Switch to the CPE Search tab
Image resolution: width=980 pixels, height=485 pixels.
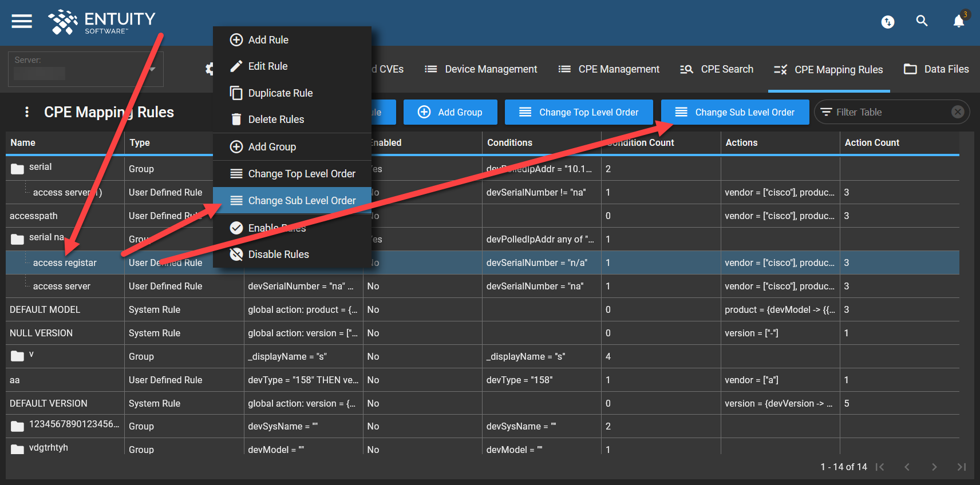click(717, 69)
